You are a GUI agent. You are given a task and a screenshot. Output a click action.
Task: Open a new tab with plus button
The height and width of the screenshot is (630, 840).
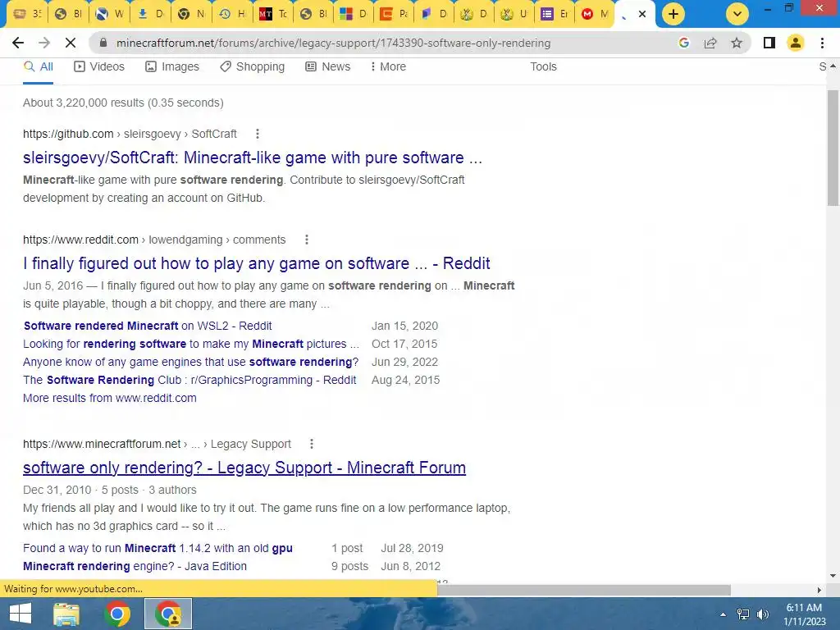[x=673, y=14]
